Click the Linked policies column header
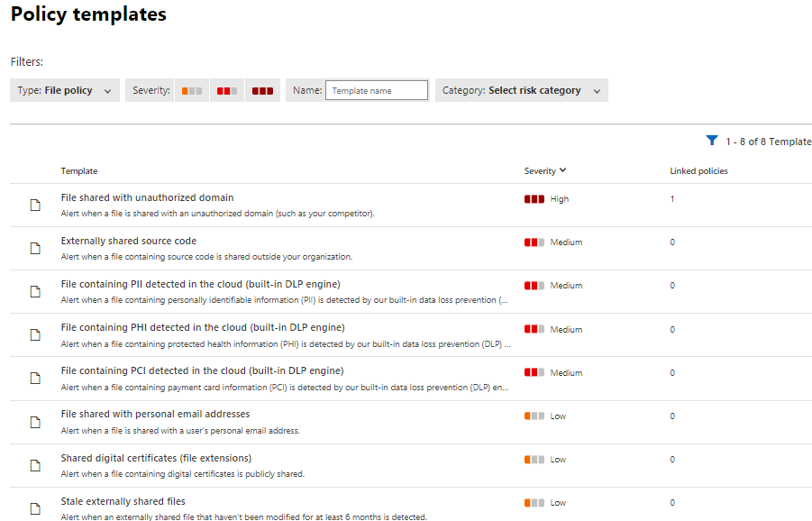This screenshot has height=521, width=812. click(698, 170)
